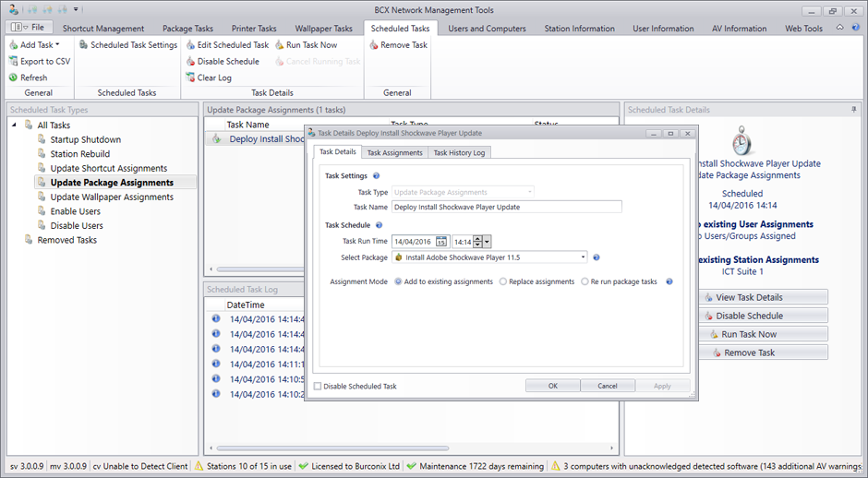Screen dimensions: 868x478
Task: Switch to AV Information tab
Action: 740,29
